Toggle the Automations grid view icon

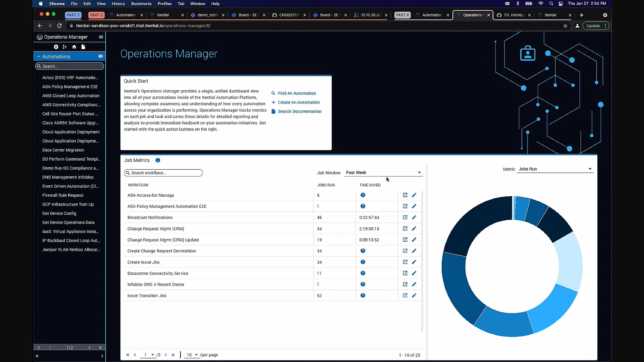click(x=101, y=56)
